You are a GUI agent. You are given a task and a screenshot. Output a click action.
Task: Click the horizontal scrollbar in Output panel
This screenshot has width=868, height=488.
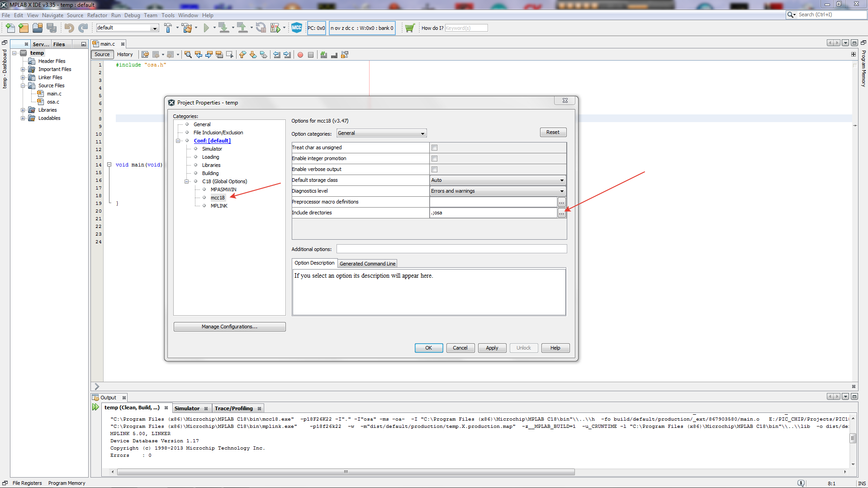click(x=346, y=472)
